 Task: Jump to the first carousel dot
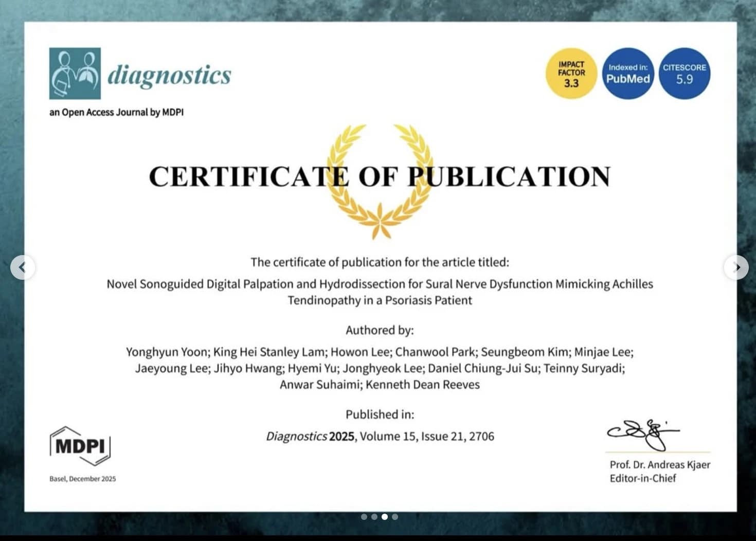(364, 517)
